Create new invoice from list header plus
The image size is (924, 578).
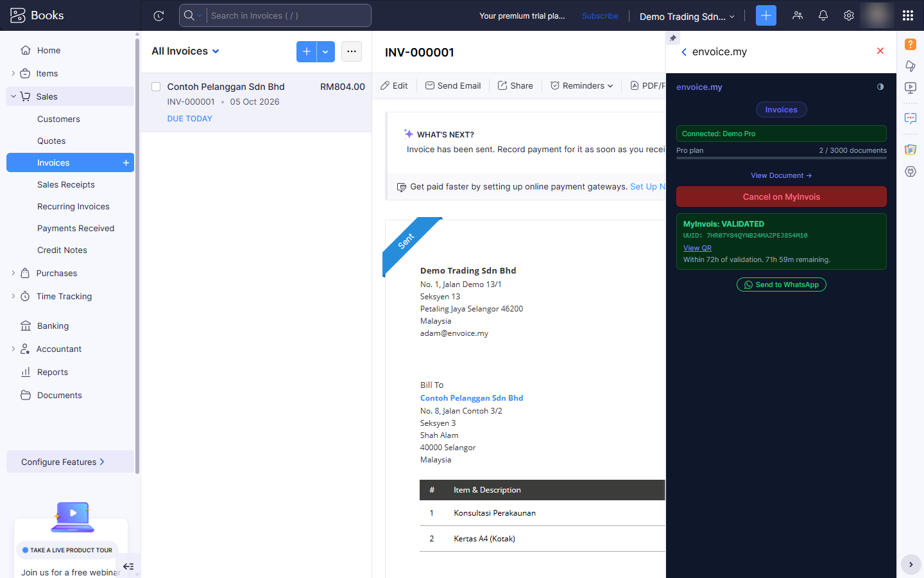[306, 51]
